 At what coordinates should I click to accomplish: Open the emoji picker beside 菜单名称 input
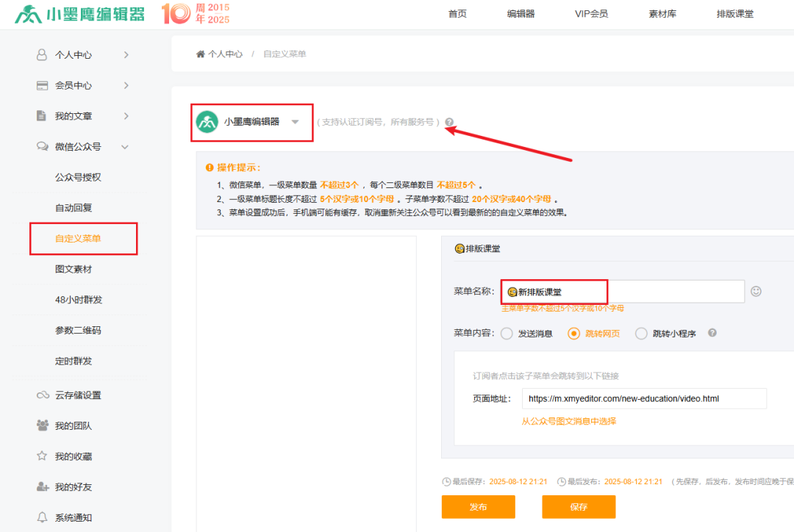click(x=756, y=292)
